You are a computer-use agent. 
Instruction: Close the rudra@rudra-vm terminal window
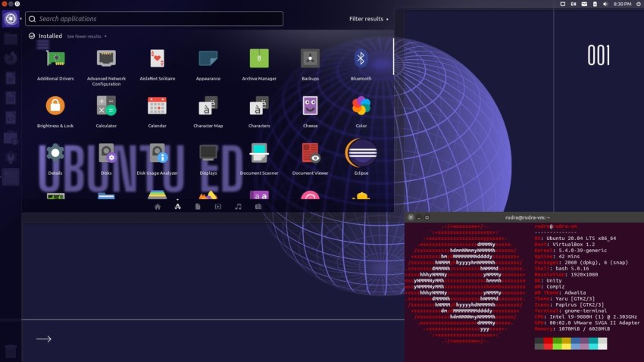coord(411,217)
